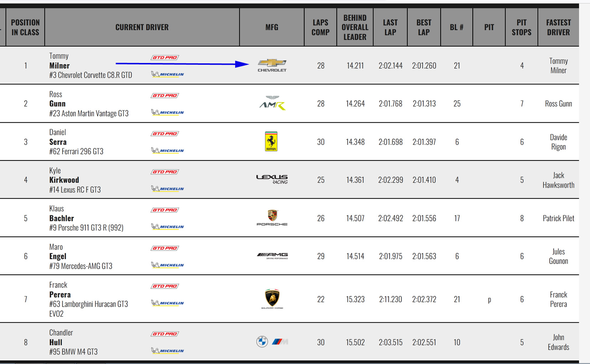
Task: Click the Behind Overall Leader header
Action: tap(354, 27)
